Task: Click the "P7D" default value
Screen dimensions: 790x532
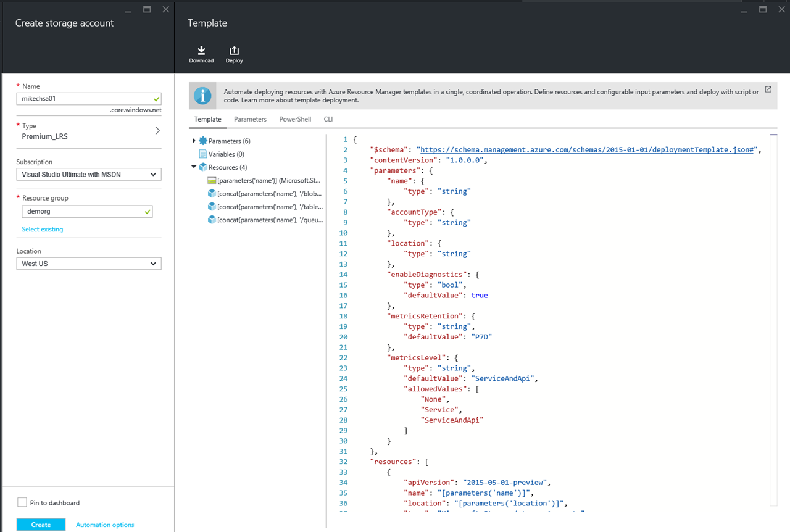Action: (x=481, y=337)
